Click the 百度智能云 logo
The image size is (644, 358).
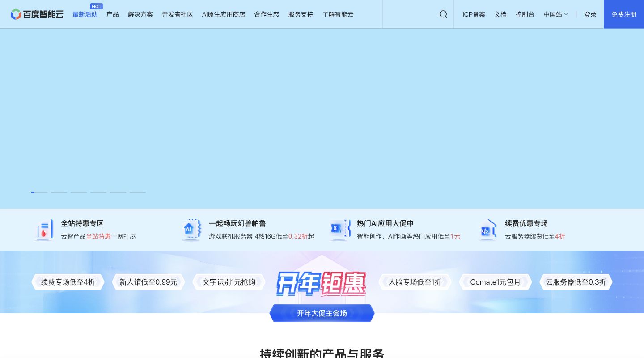coord(37,14)
